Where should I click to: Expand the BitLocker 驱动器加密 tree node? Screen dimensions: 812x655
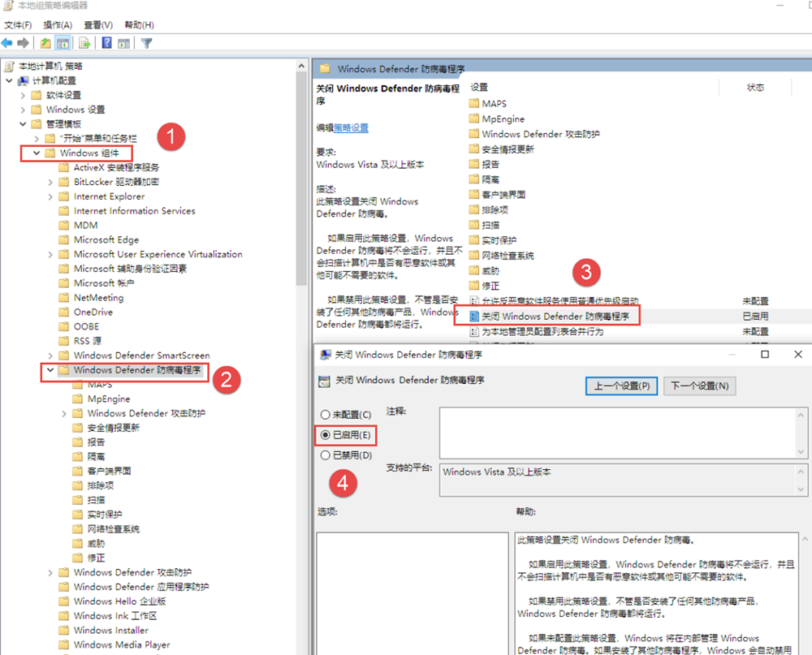50,182
